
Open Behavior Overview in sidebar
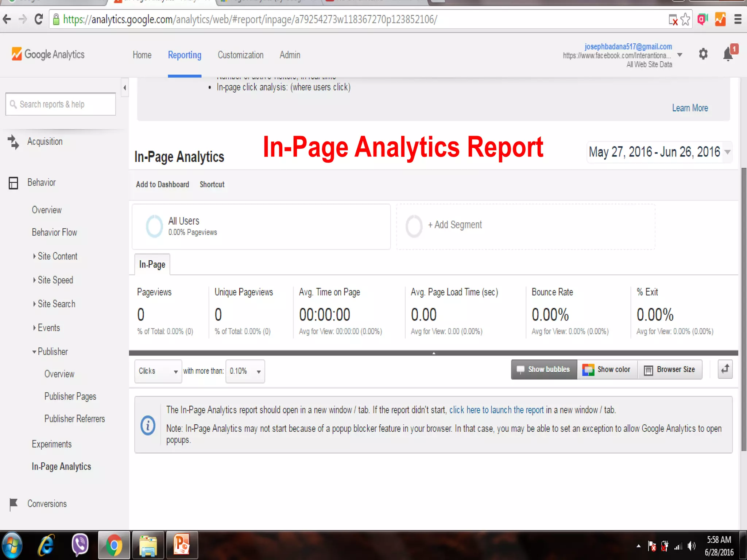tap(47, 210)
